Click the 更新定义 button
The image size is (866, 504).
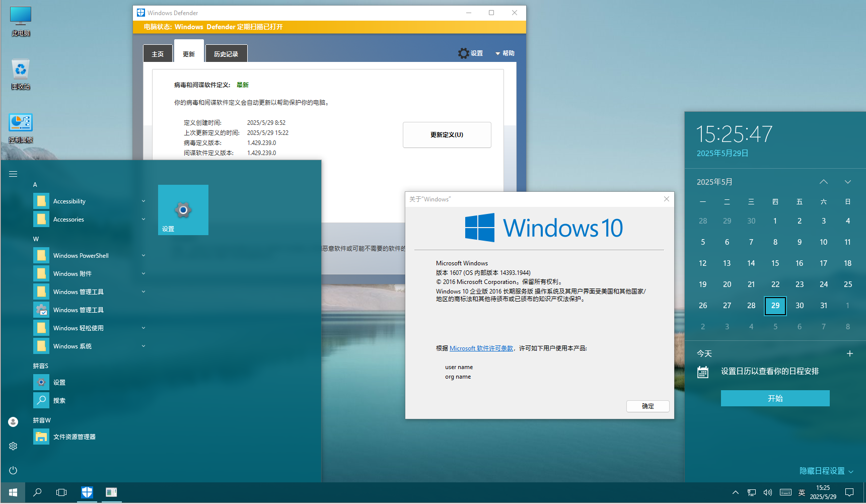447,135
